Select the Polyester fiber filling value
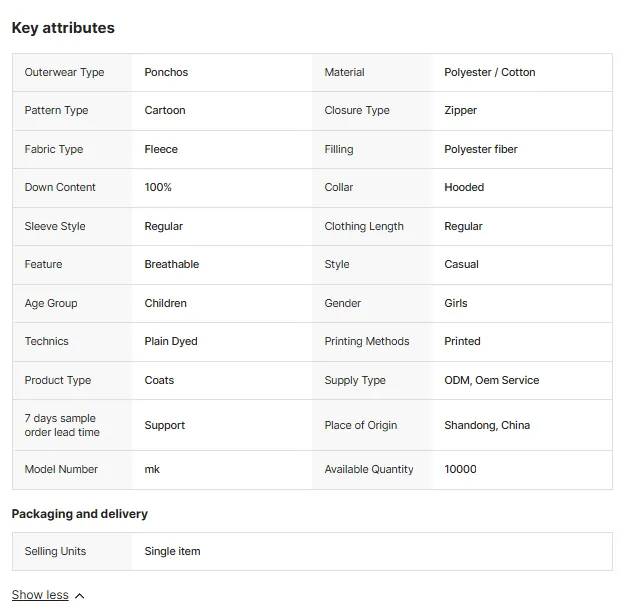The height and width of the screenshot is (611, 628). click(x=481, y=149)
